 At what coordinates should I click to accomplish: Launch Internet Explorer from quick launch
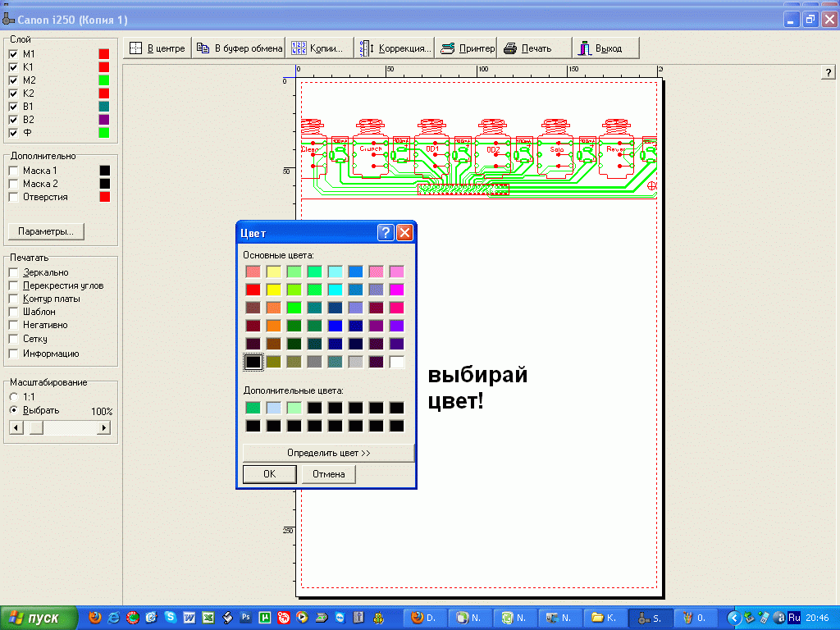pyautogui.click(x=113, y=618)
